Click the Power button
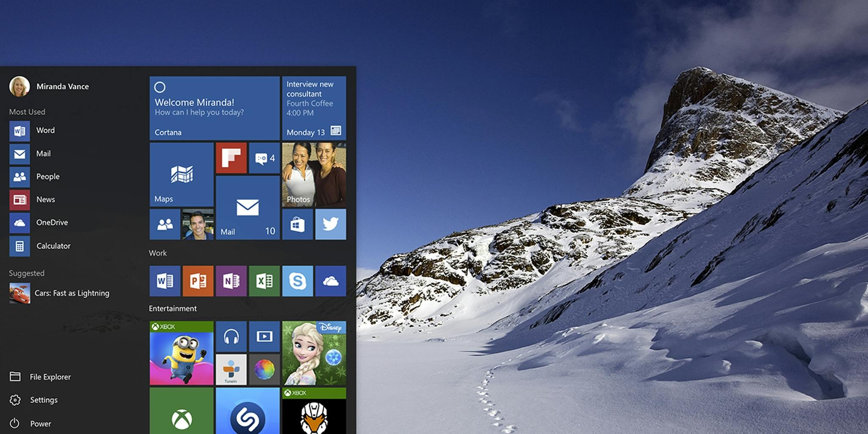 [x=30, y=423]
